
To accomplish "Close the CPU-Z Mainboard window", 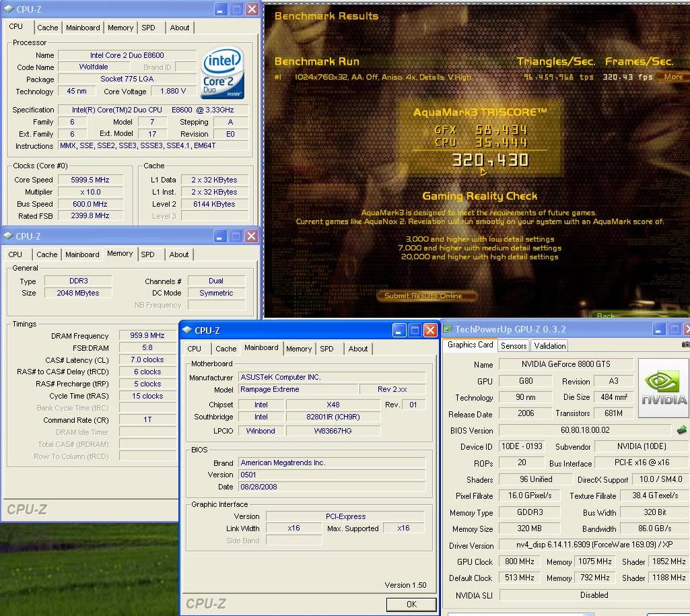I will 430,330.
